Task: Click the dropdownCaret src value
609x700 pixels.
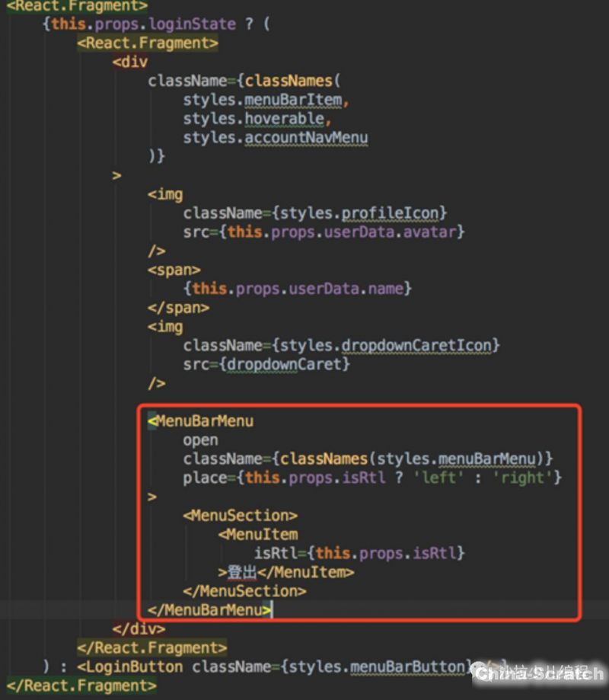Action: (284, 364)
